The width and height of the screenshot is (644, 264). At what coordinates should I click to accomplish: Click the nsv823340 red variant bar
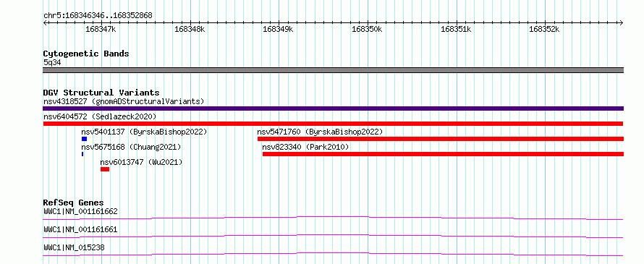[x=443, y=154]
